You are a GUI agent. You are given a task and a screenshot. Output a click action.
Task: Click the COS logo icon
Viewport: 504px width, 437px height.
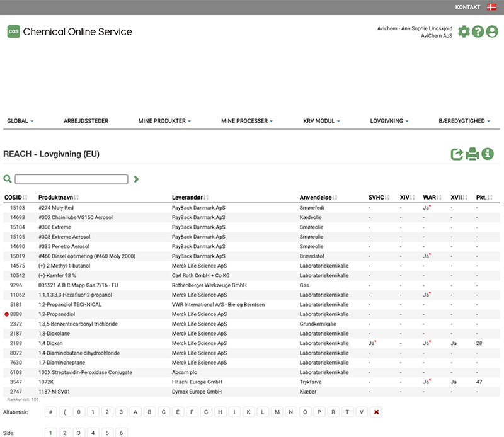(13, 31)
